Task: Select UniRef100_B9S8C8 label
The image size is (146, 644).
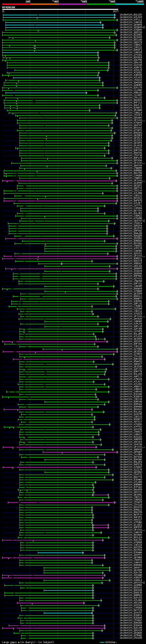Action: pos(131,58)
